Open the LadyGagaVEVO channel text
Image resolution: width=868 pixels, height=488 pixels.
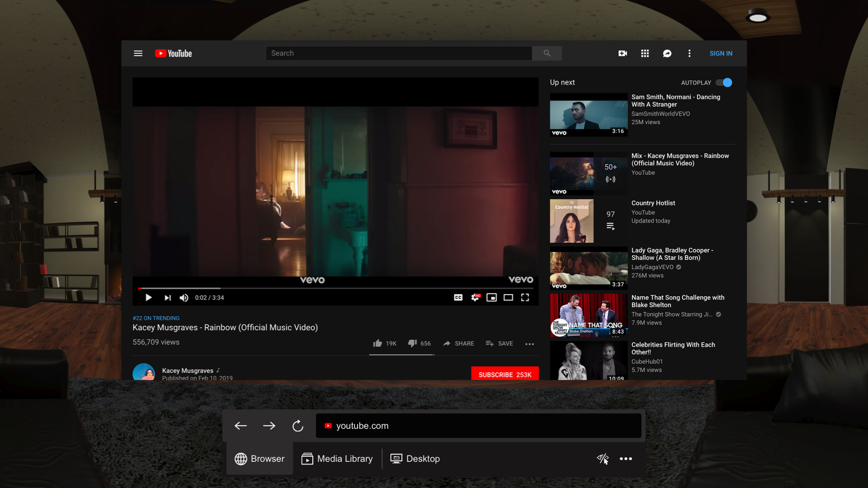click(652, 267)
